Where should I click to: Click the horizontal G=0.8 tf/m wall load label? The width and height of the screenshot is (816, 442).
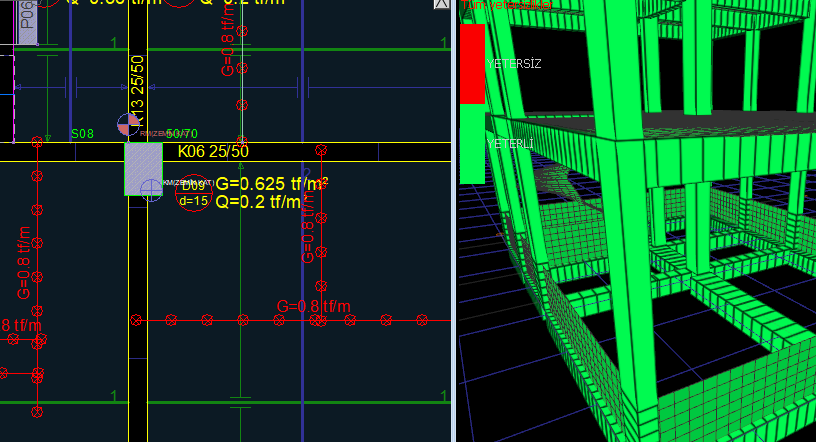pos(313,305)
